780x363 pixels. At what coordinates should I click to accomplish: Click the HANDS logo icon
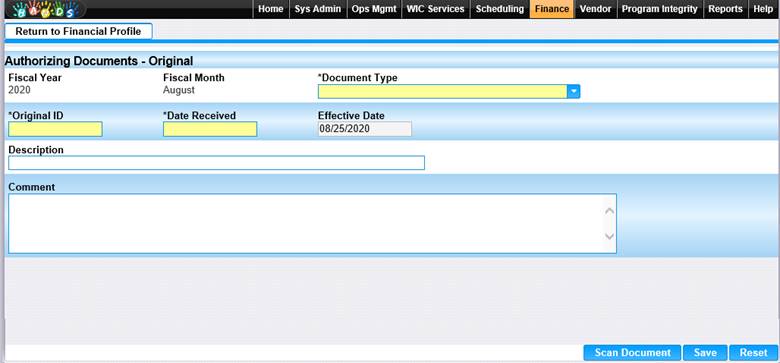46,9
